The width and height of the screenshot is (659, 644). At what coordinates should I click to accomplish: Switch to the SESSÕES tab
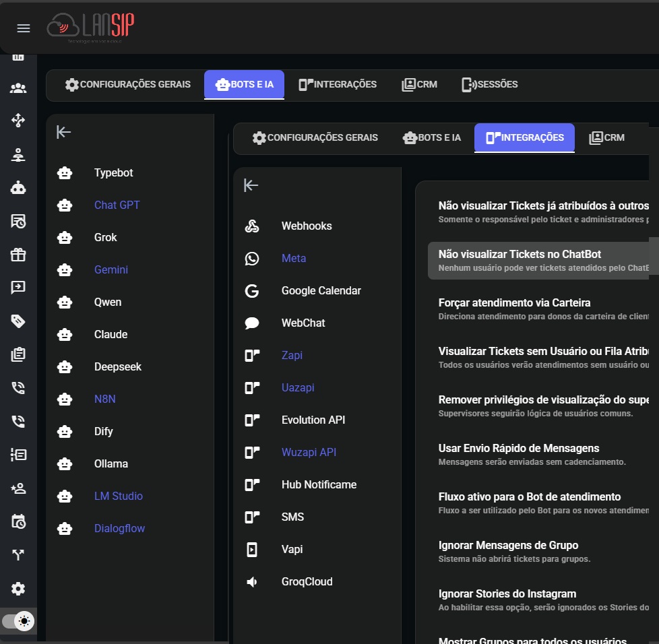(x=490, y=85)
